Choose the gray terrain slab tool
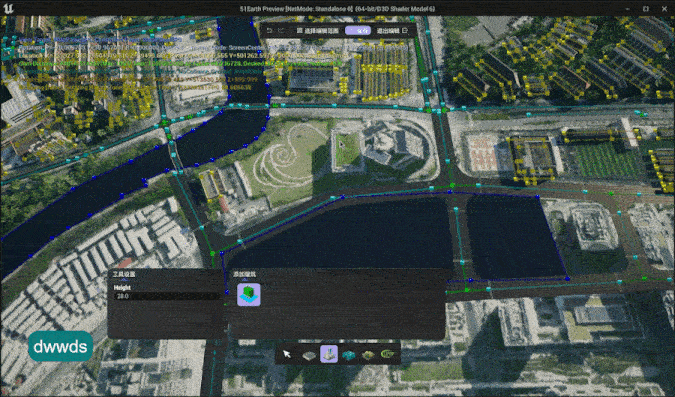 click(x=309, y=355)
